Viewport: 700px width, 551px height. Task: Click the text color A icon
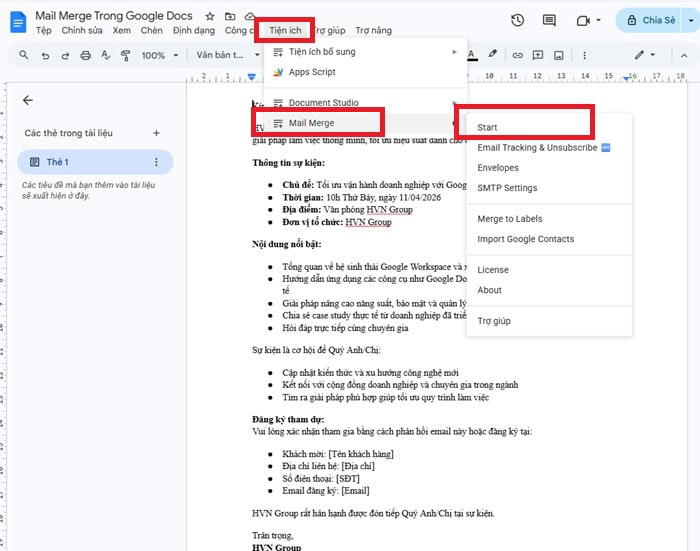tap(472, 55)
